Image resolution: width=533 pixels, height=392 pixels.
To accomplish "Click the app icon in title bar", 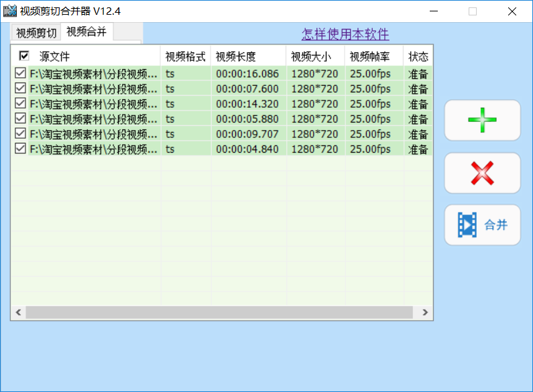I will (10, 11).
